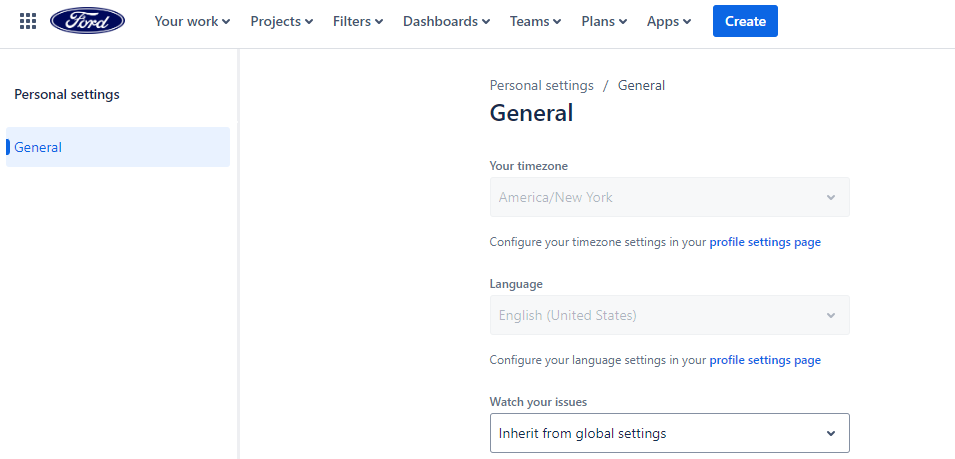Open the Language dropdown
This screenshot has height=459, width=955.
coord(669,315)
